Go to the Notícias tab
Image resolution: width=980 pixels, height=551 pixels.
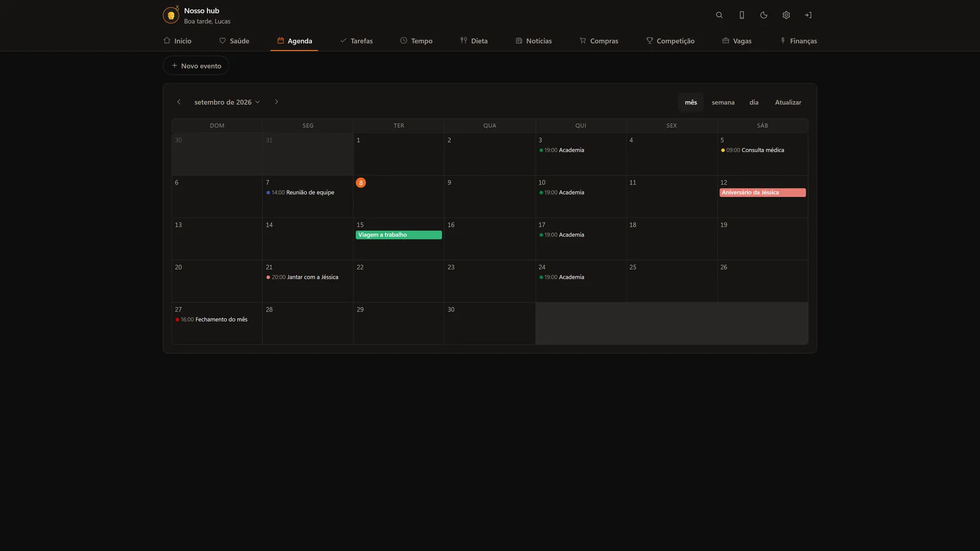click(534, 41)
